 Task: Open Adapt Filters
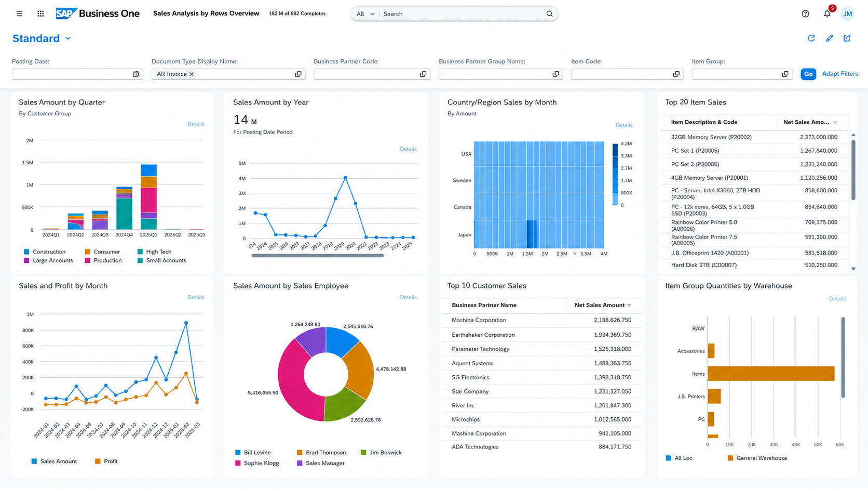pos(840,74)
